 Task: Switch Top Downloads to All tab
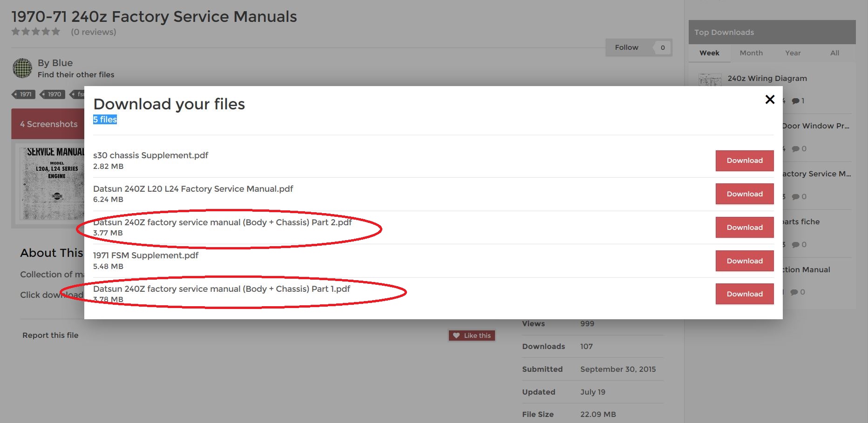[x=834, y=53]
